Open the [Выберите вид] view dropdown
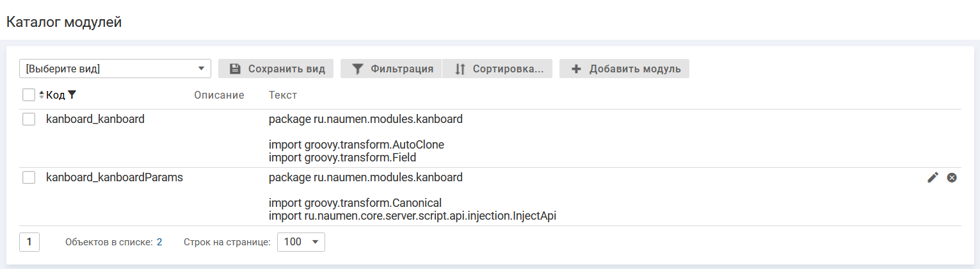980x269 pixels. (x=115, y=69)
